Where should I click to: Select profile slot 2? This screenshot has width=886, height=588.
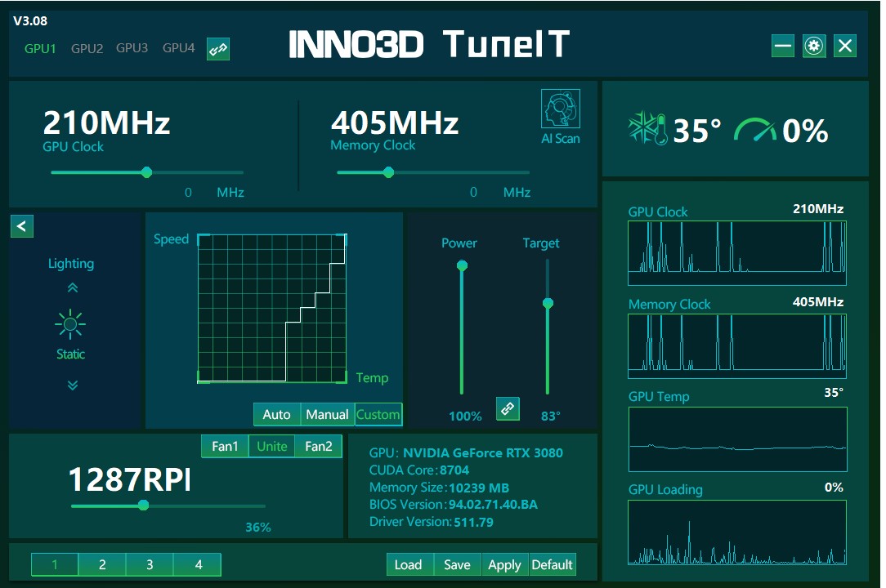pos(102,565)
